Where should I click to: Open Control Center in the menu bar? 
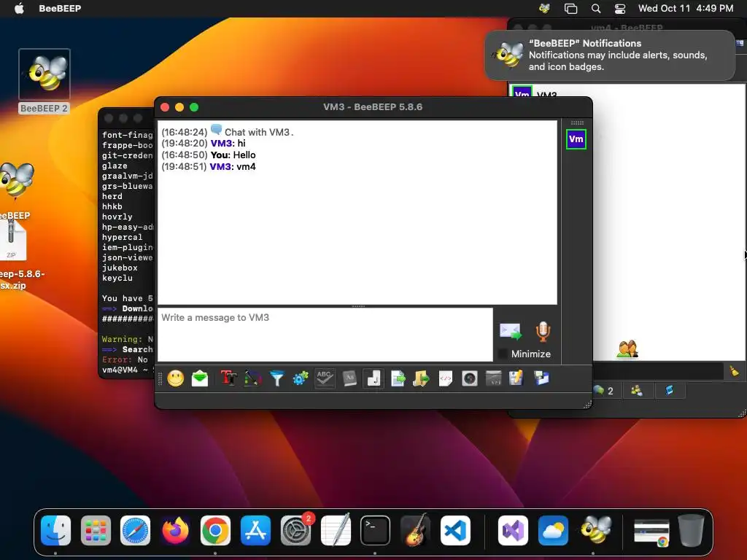click(x=620, y=8)
